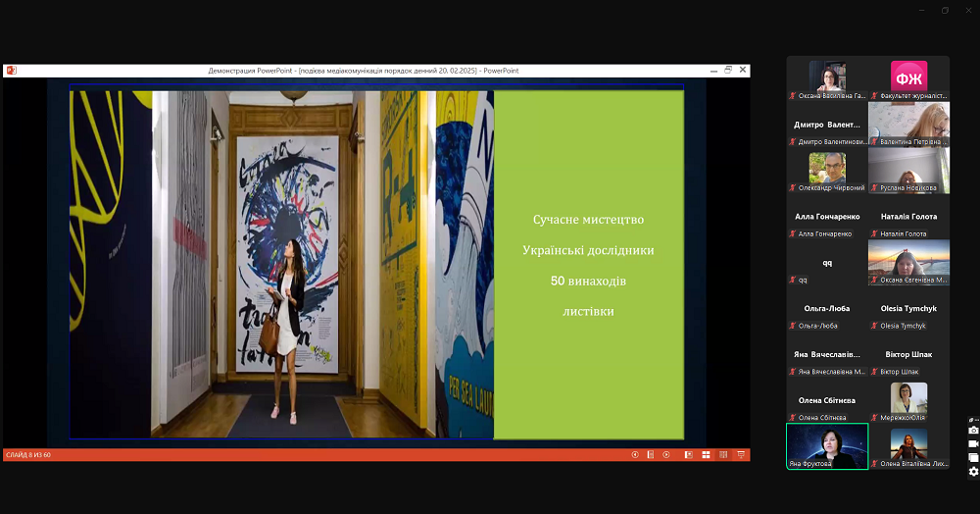Image resolution: width=980 pixels, height=514 pixels.
Task: Click the PowerPoint logo in title bar
Action: coord(11,71)
